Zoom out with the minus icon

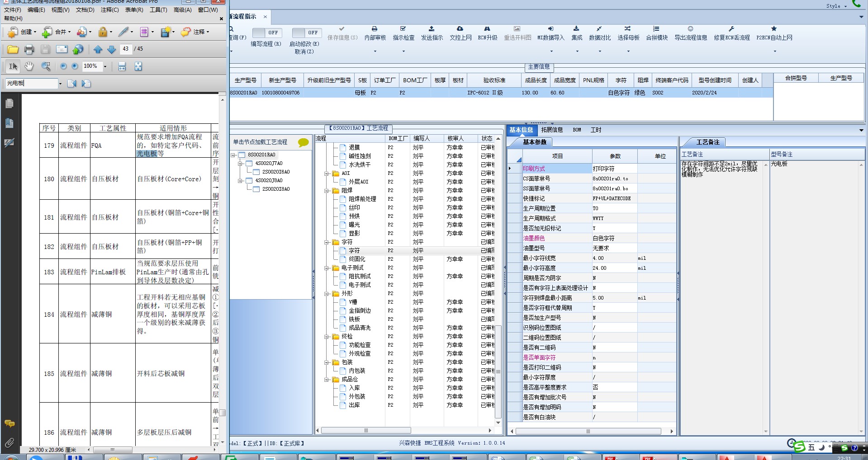63,66
